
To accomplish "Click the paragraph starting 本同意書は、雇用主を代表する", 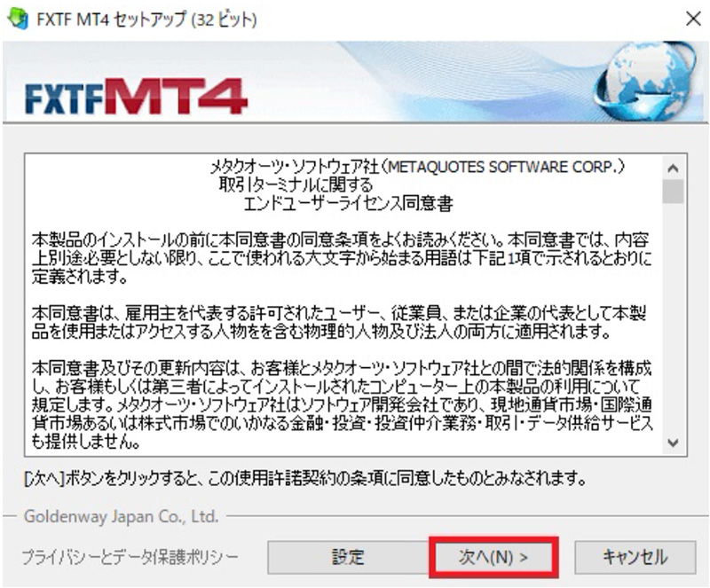I will pyautogui.click(x=339, y=323).
